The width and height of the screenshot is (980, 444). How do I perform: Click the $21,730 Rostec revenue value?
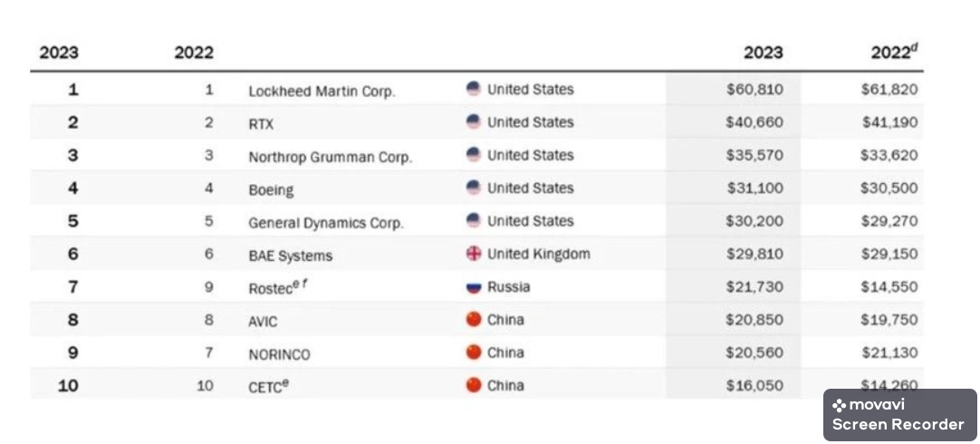pyautogui.click(x=754, y=287)
